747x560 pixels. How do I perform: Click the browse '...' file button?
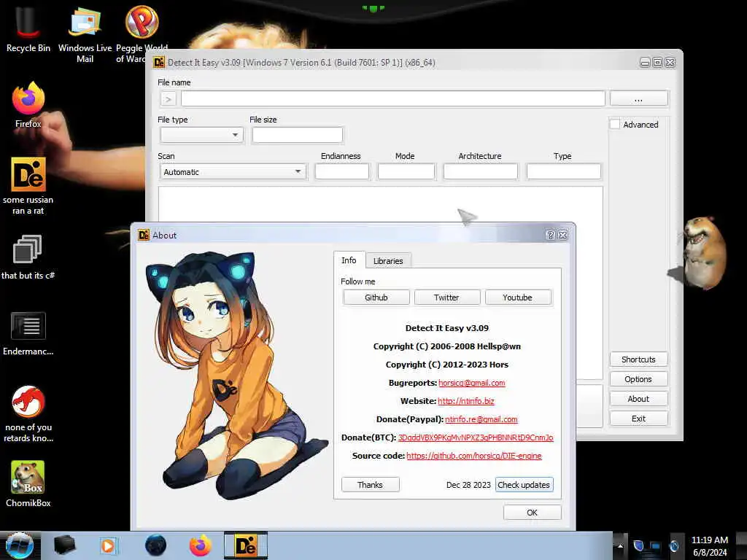[x=639, y=99]
